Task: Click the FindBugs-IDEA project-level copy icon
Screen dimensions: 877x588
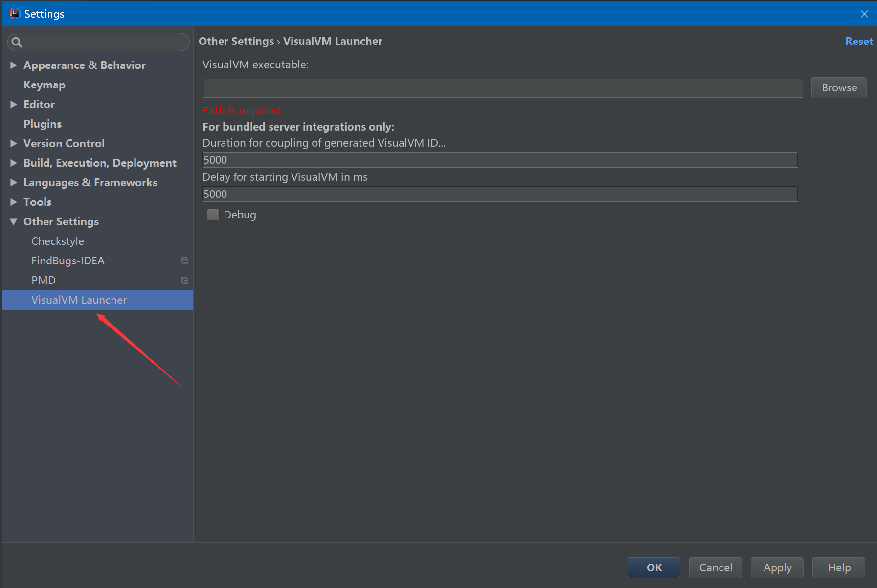Action: click(184, 261)
